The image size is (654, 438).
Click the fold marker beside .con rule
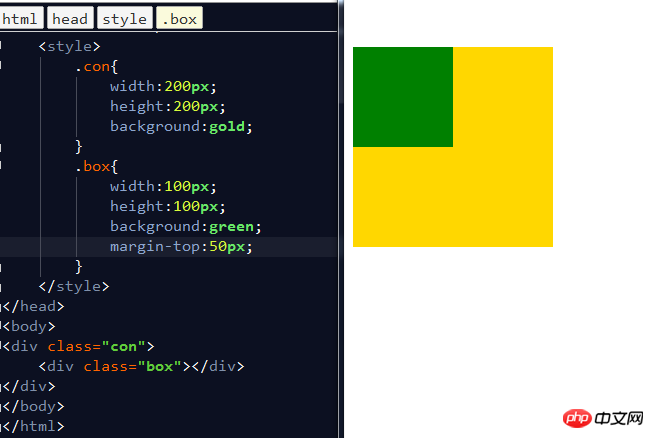click(1, 65)
